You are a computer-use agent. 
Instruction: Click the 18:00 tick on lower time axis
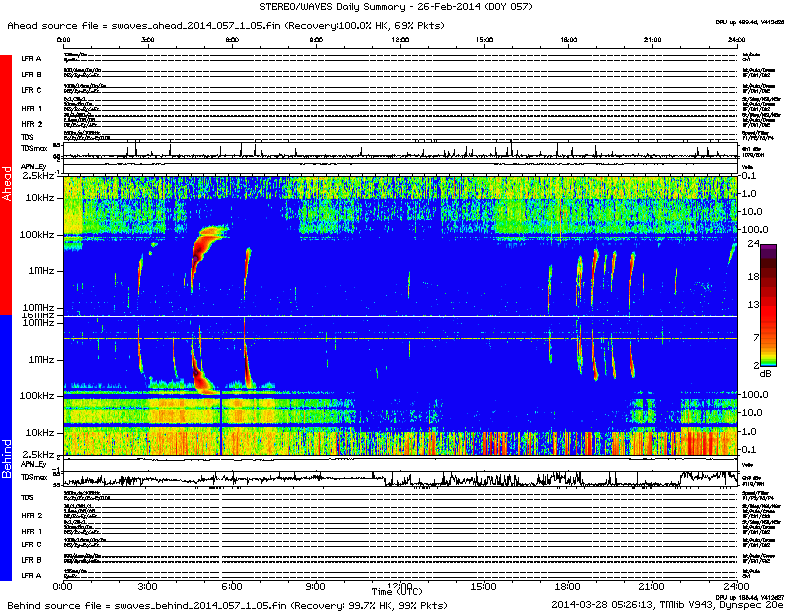[567, 587]
